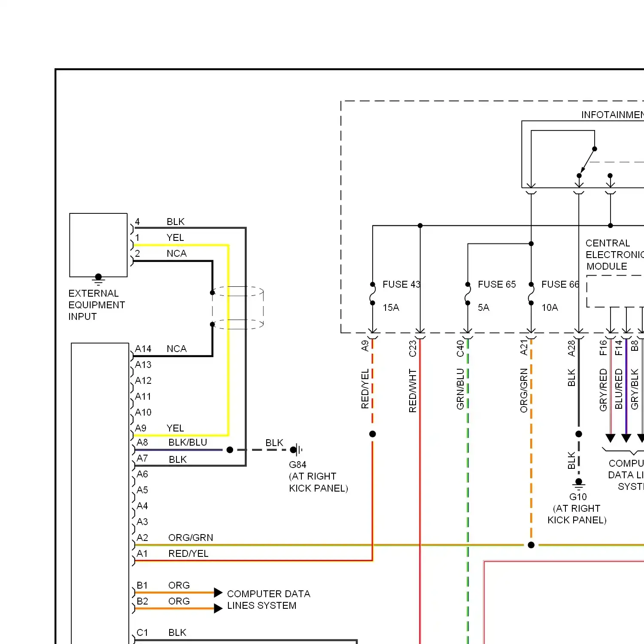Select pin A11 on the left connector

click(143, 396)
